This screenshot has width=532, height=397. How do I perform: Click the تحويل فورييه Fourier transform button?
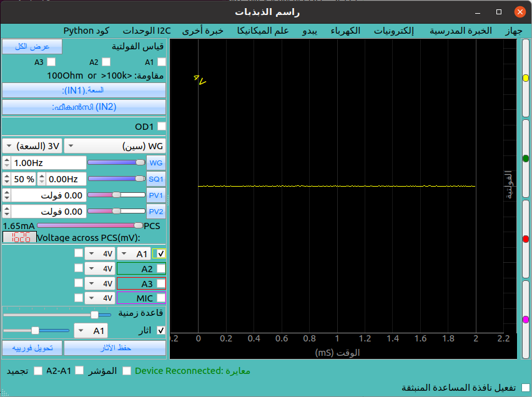tap(32, 348)
